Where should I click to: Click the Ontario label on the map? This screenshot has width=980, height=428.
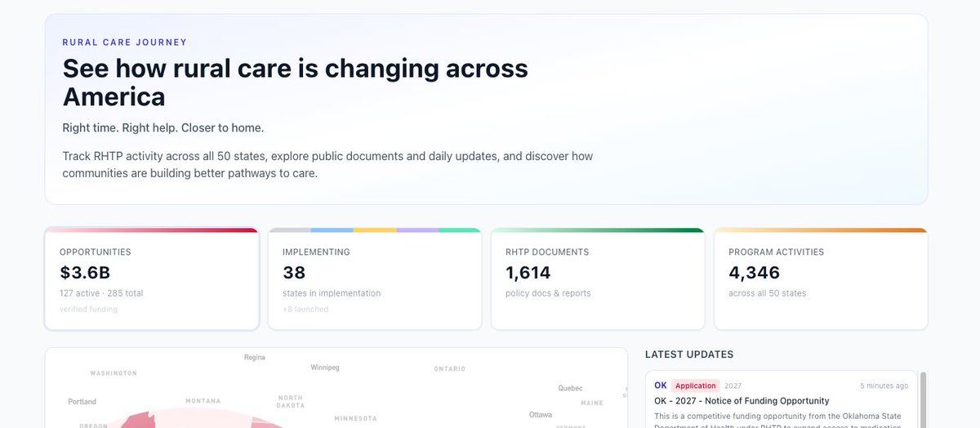click(x=449, y=369)
